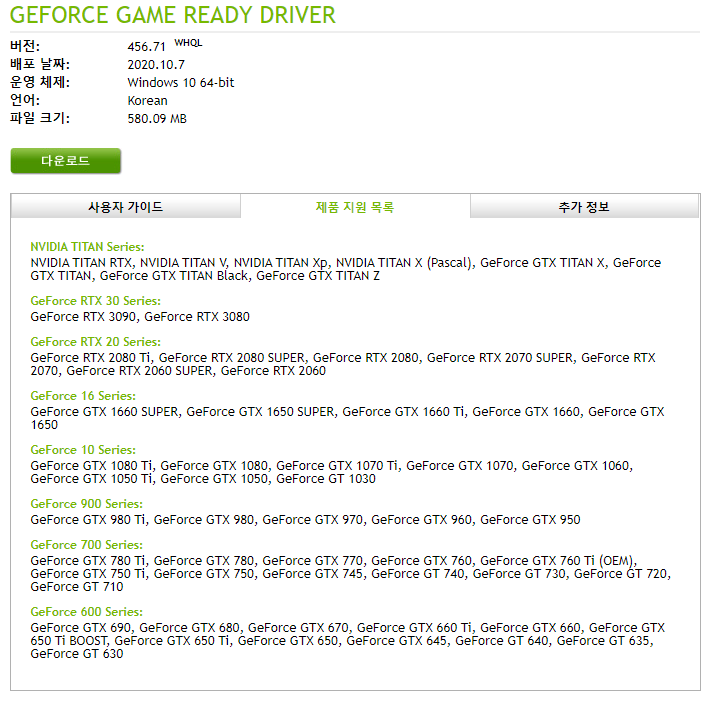Click the 버전: label

(x=25, y=46)
